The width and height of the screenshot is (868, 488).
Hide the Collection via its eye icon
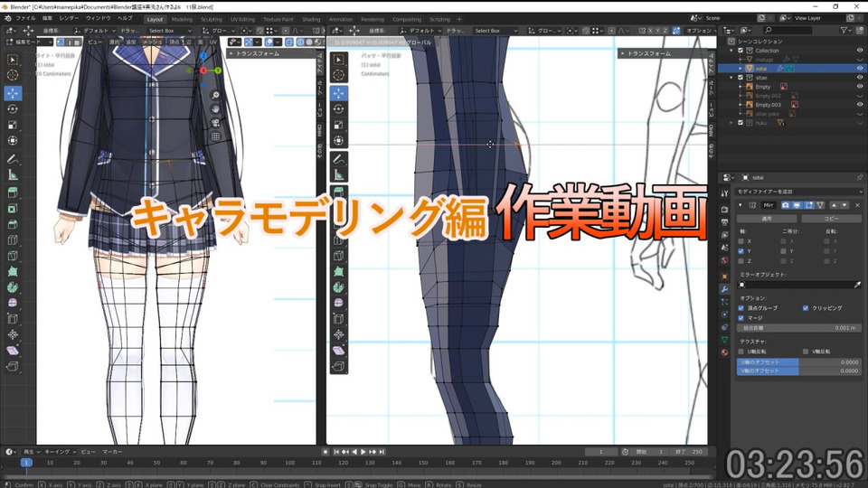click(x=860, y=51)
